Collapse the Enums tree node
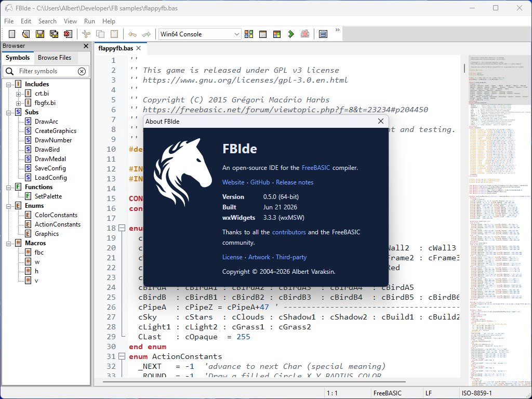532x399 pixels. tap(9, 206)
